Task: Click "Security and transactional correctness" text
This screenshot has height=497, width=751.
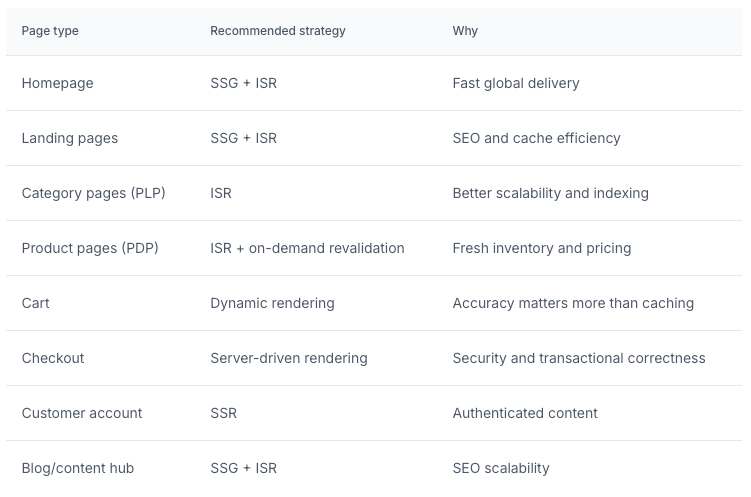Action: coord(579,359)
